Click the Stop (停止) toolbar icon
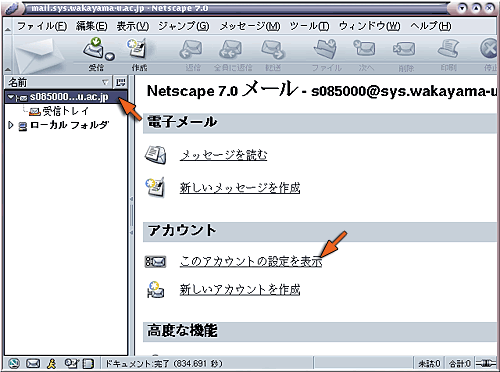 coord(489,49)
